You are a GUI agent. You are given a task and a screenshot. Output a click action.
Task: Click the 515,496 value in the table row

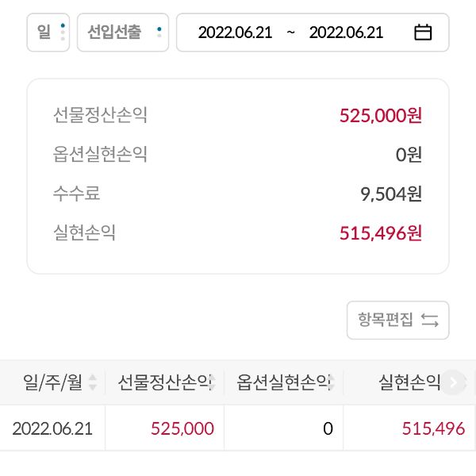tap(433, 428)
